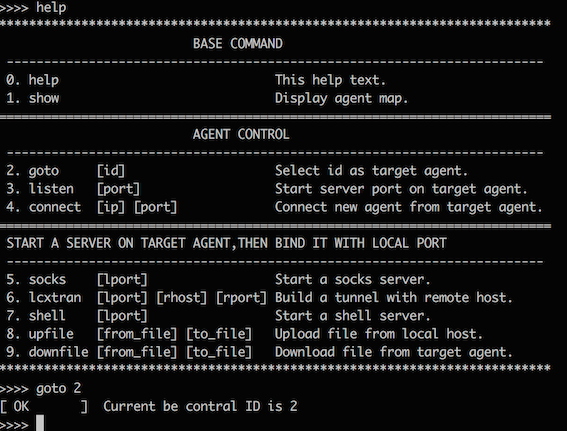The width and height of the screenshot is (567, 431).
Task: Click the 'Start a socks server.' description
Action: [x=353, y=279]
